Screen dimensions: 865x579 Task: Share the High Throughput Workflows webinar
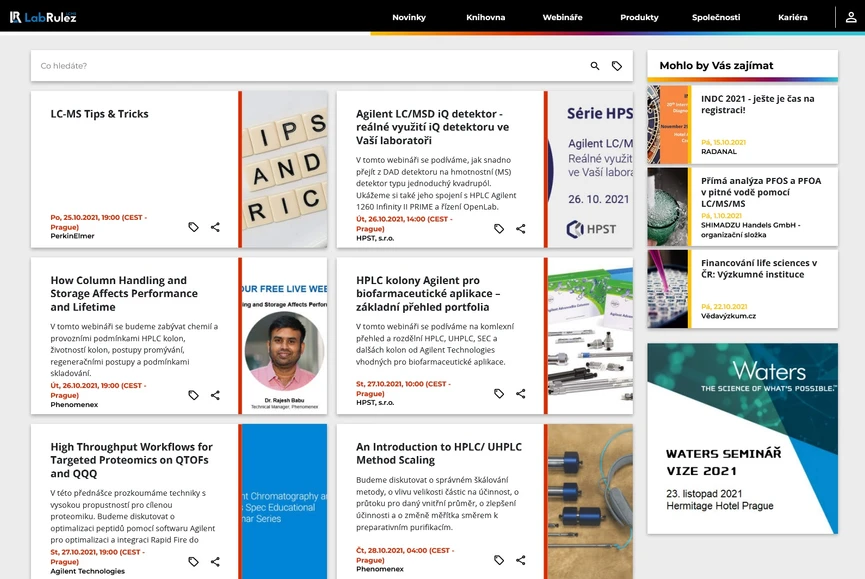pos(215,562)
